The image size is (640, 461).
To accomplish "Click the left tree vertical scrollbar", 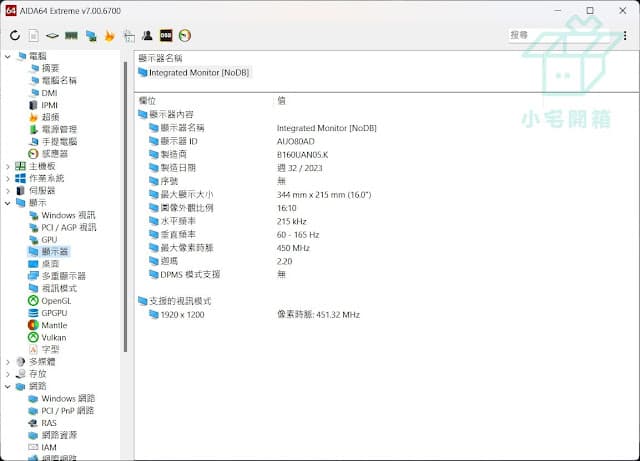I will pyautogui.click(x=125, y=206).
